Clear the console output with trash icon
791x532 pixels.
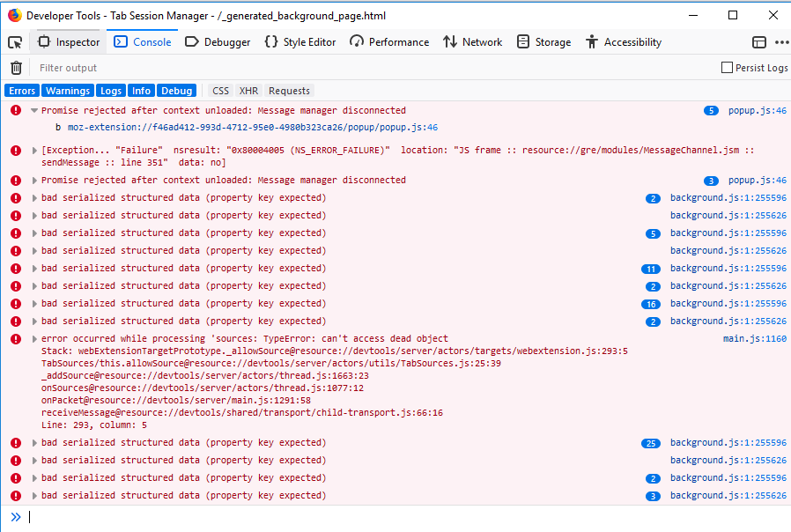15,67
